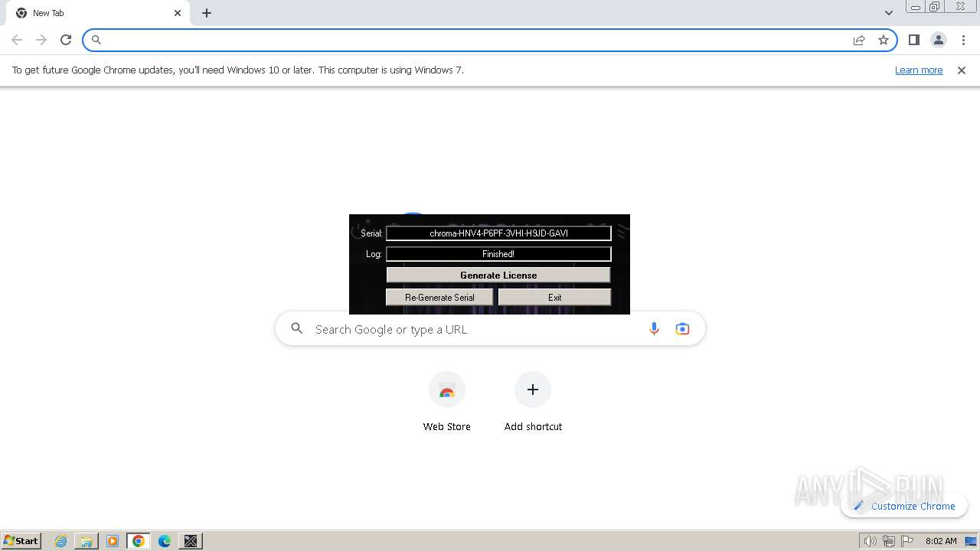Expand the tab search dropdown arrow
The image size is (980, 551).
[888, 12]
